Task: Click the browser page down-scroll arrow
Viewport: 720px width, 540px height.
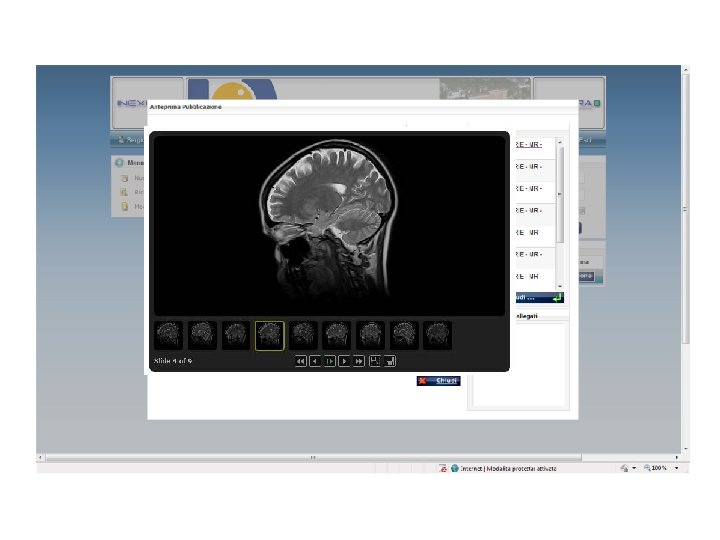Action: point(686,449)
